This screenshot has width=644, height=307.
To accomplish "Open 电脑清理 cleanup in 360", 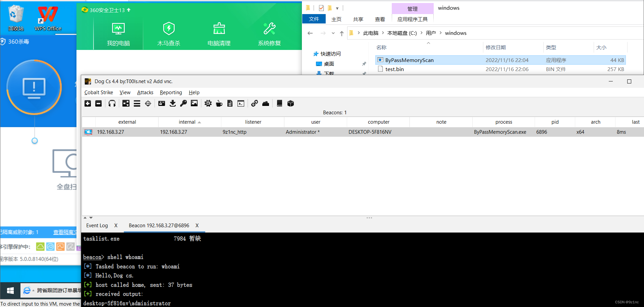I will 219,34.
